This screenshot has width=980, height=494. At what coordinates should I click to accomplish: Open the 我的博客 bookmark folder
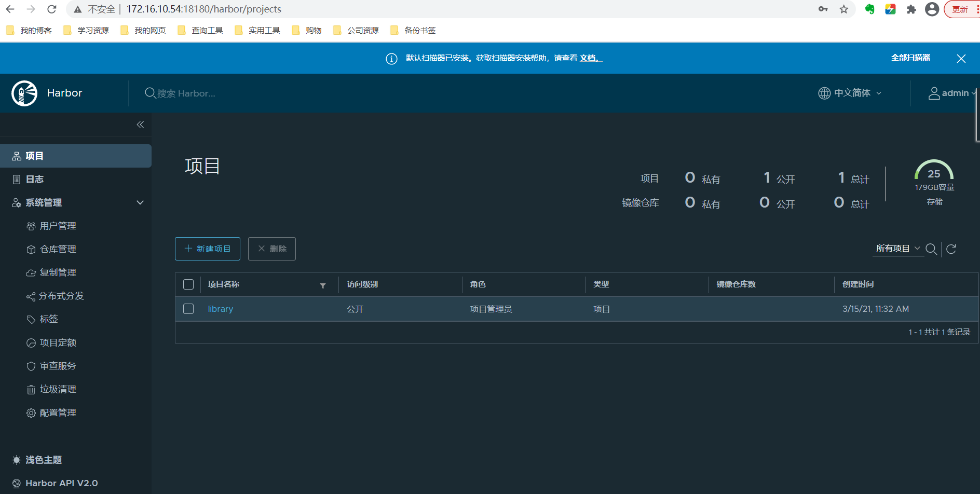(30, 30)
